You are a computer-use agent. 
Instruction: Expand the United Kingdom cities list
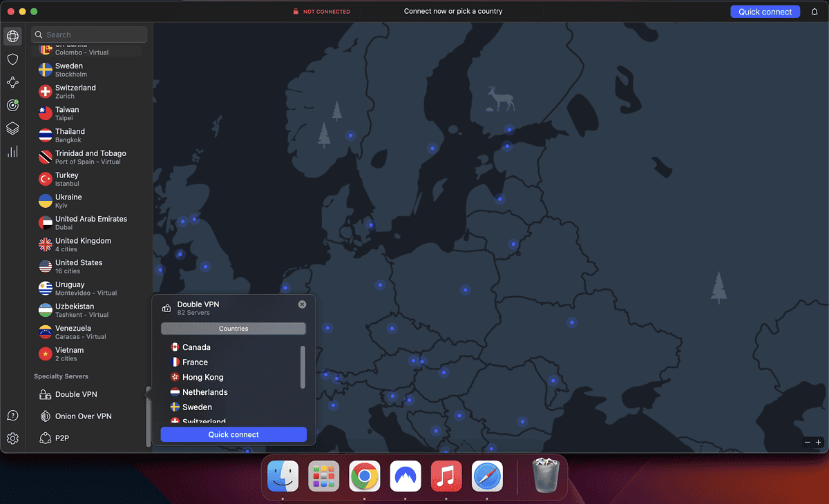tap(84, 244)
